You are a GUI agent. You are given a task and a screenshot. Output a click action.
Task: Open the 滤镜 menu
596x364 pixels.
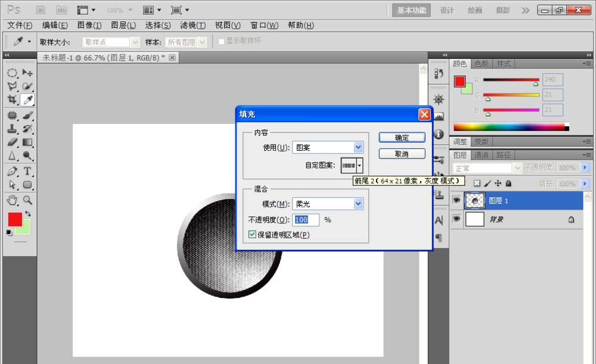[193, 25]
